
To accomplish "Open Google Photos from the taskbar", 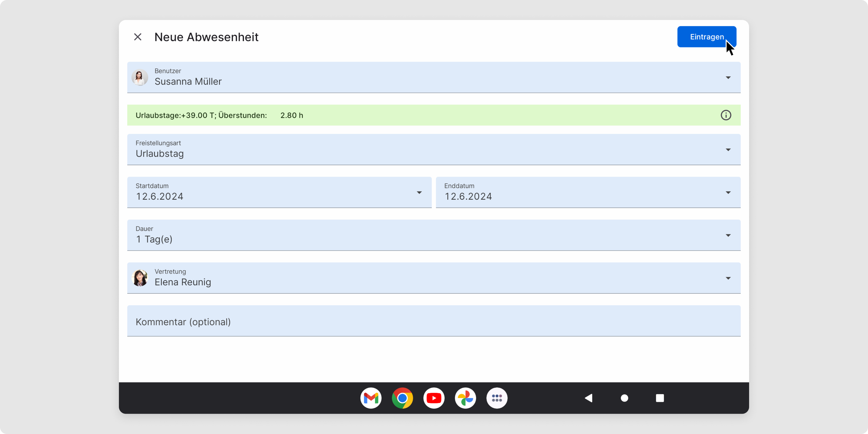I will 465,398.
